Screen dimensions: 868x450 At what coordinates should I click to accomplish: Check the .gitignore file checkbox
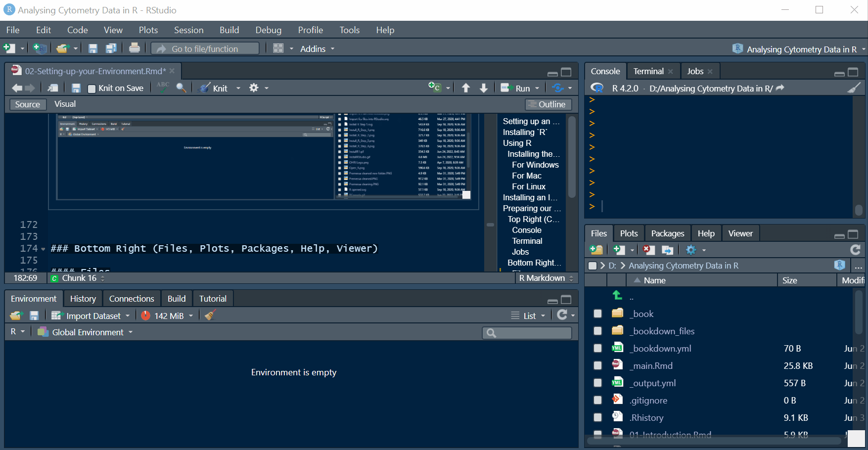tap(597, 400)
